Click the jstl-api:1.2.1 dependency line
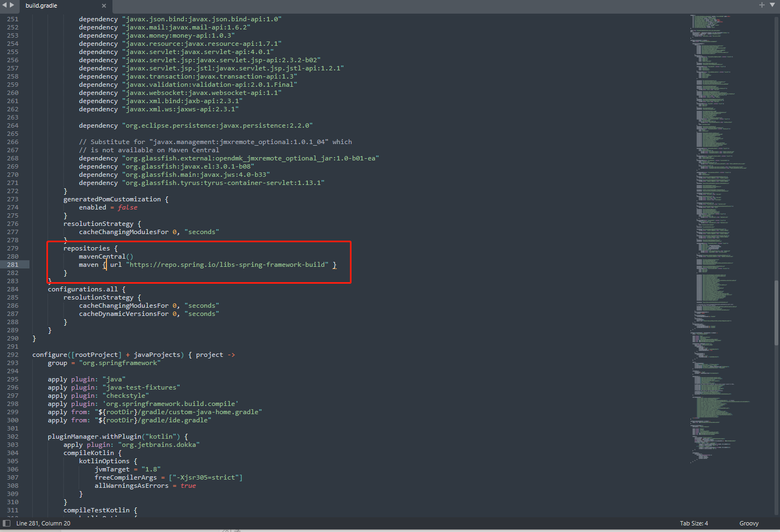The width and height of the screenshot is (780, 532). (x=211, y=68)
